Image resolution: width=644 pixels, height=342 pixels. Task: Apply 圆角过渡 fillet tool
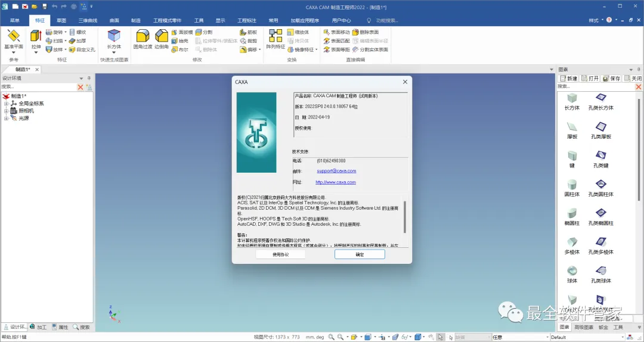(143, 39)
